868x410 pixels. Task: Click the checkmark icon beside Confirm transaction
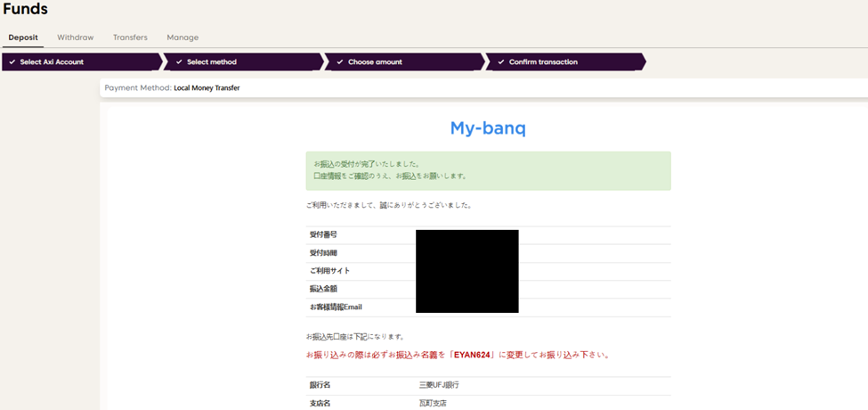point(500,62)
